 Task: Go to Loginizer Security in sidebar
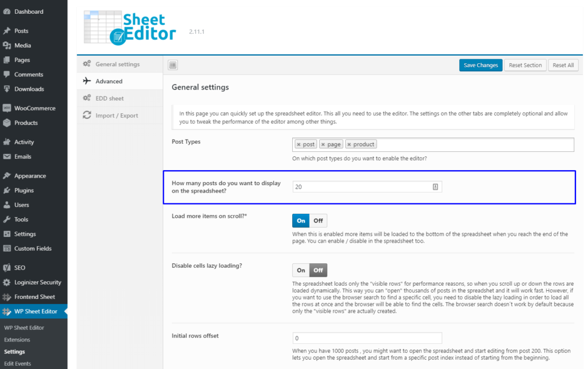[x=37, y=282]
